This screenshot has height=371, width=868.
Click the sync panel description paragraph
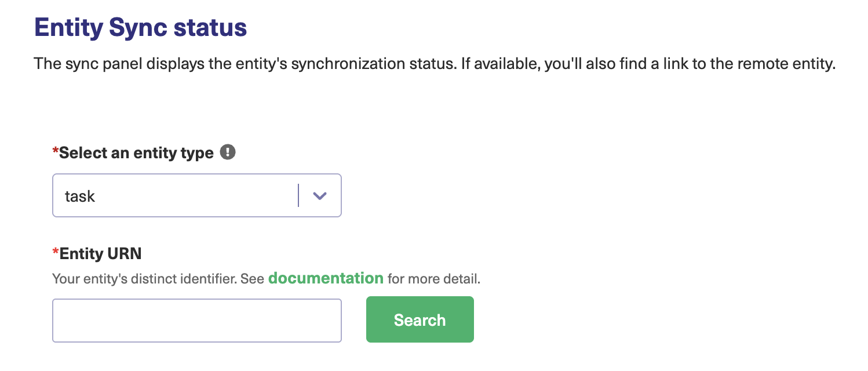(435, 63)
